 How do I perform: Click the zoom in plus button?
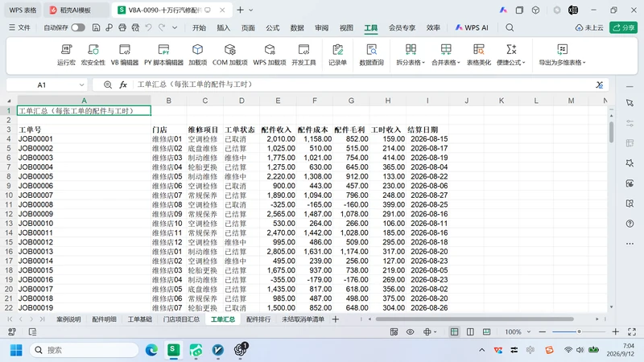(x=615, y=331)
